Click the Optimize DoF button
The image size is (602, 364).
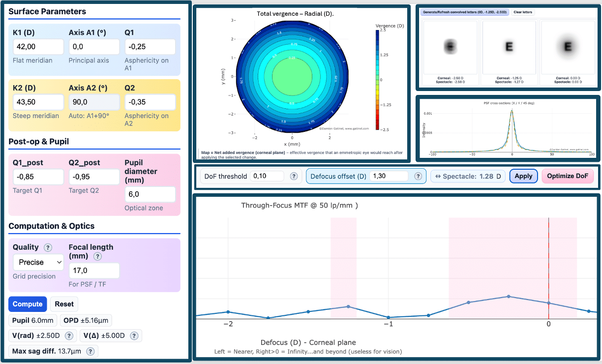click(567, 176)
